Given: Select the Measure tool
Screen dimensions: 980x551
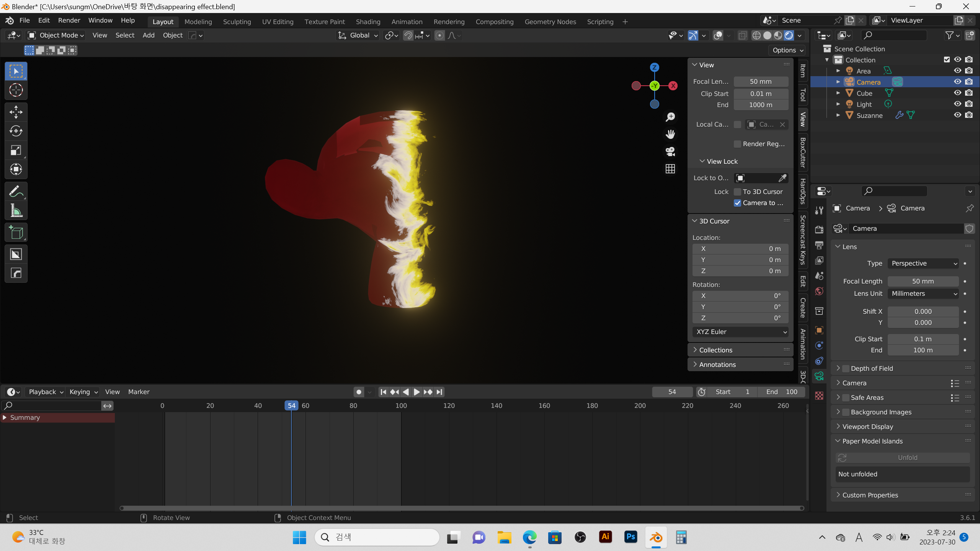Looking at the screenshot, I should 16,210.
